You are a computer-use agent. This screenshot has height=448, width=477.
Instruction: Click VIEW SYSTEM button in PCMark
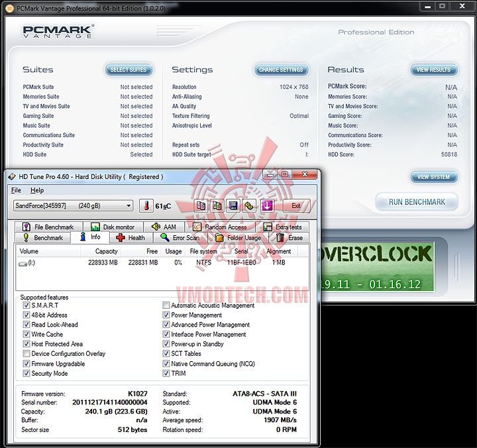coord(434,177)
